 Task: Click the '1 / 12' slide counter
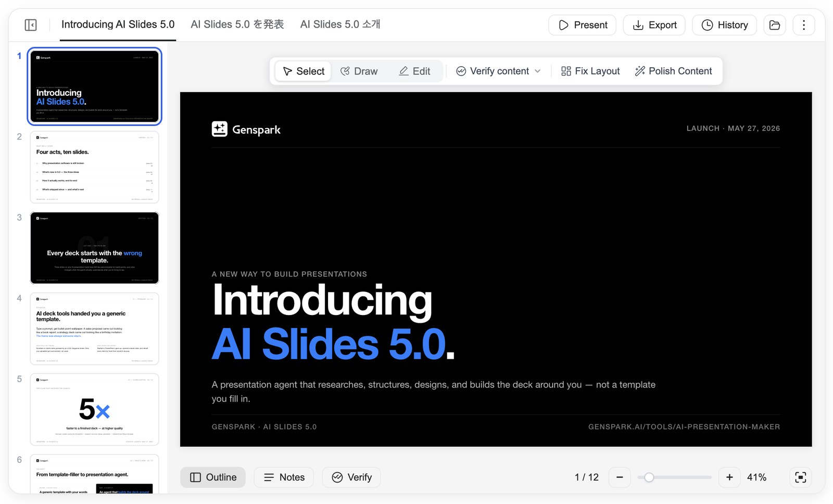pos(587,477)
